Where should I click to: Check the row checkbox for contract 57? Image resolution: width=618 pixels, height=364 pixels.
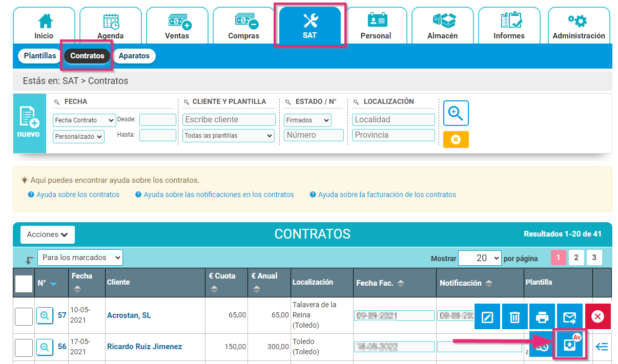[23, 316]
